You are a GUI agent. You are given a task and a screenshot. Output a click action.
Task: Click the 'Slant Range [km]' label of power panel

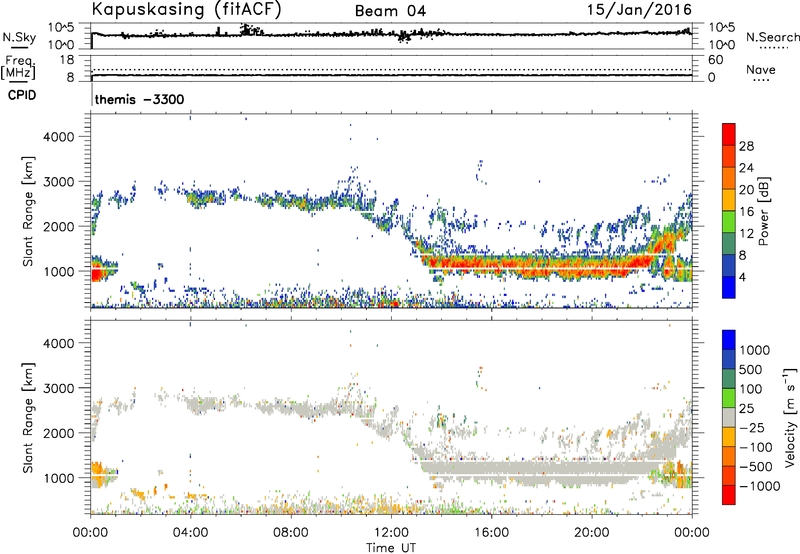click(x=28, y=211)
